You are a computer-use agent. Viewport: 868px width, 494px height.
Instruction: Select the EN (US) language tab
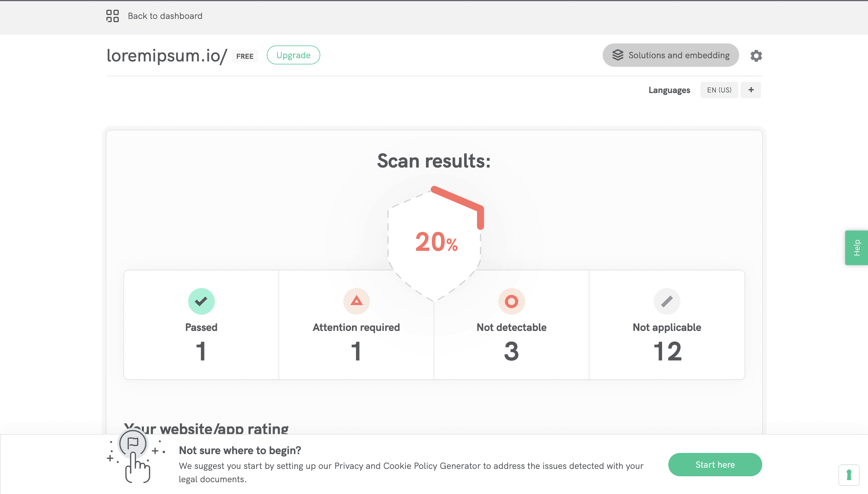tap(719, 90)
